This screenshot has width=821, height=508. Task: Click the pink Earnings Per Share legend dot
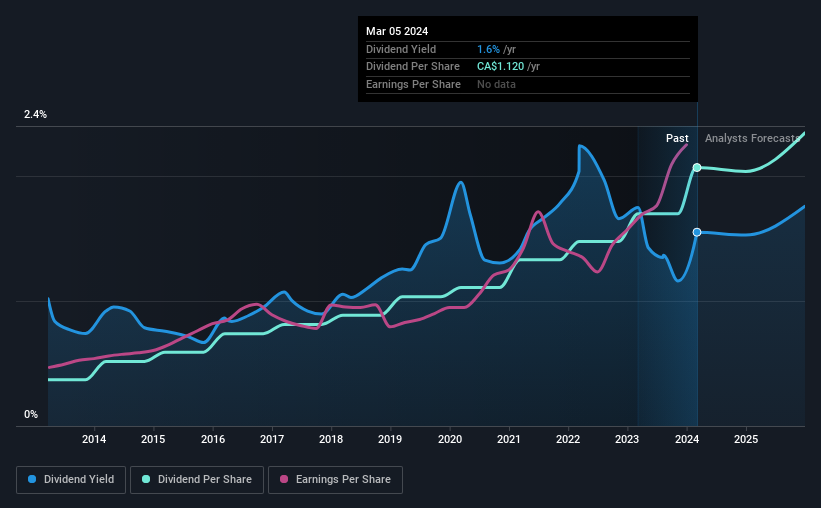(x=284, y=479)
